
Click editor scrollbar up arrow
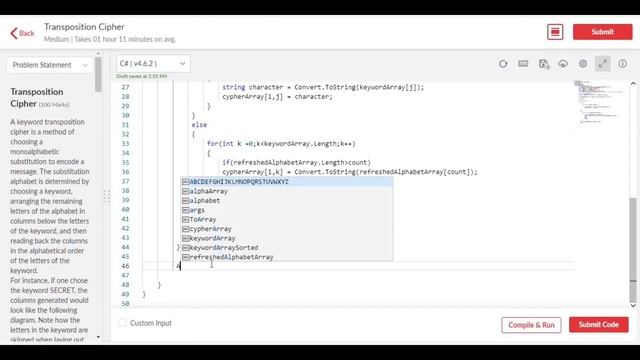click(x=633, y=84)
